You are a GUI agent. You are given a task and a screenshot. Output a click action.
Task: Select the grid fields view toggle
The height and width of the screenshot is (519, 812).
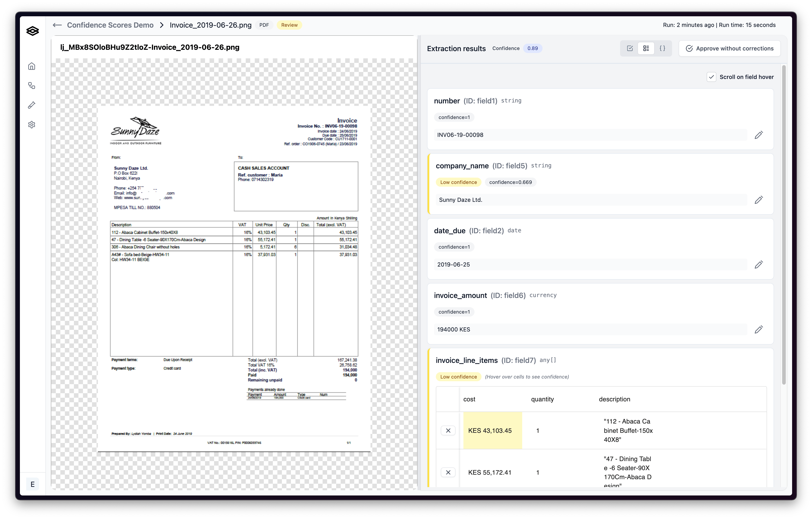coord(646,48)
